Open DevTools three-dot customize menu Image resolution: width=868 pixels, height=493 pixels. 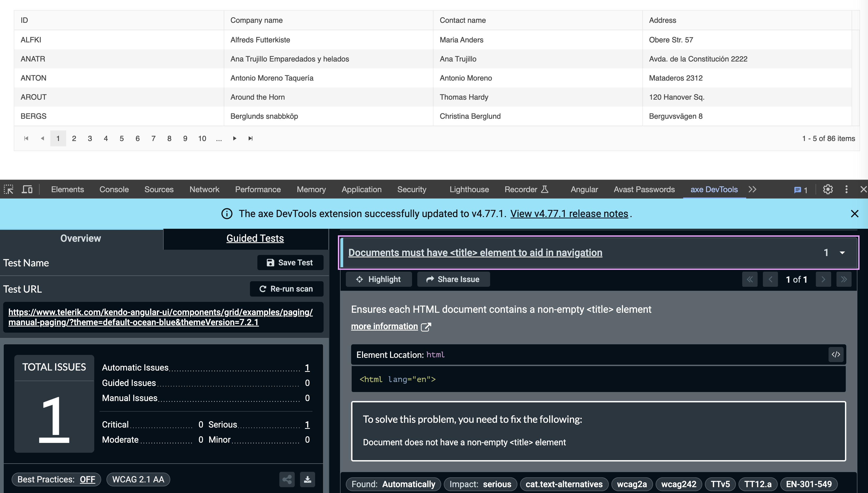click(x=846, y=189)
